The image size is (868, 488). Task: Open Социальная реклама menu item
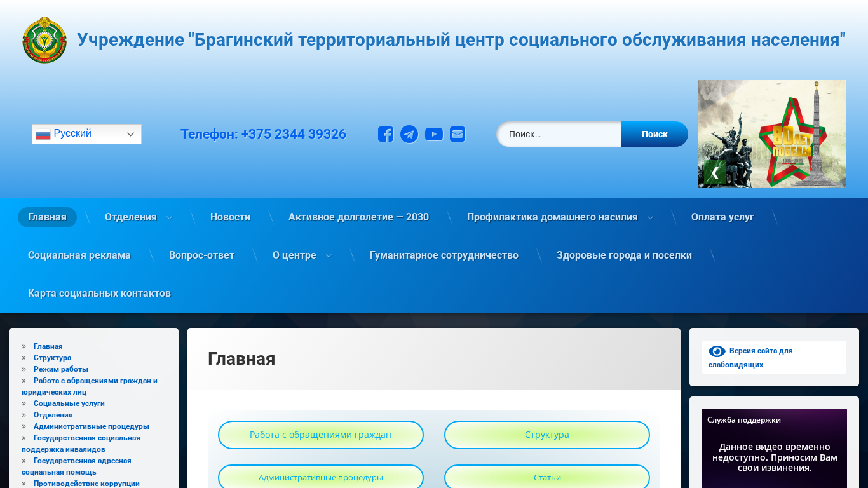tap(79, 255)
